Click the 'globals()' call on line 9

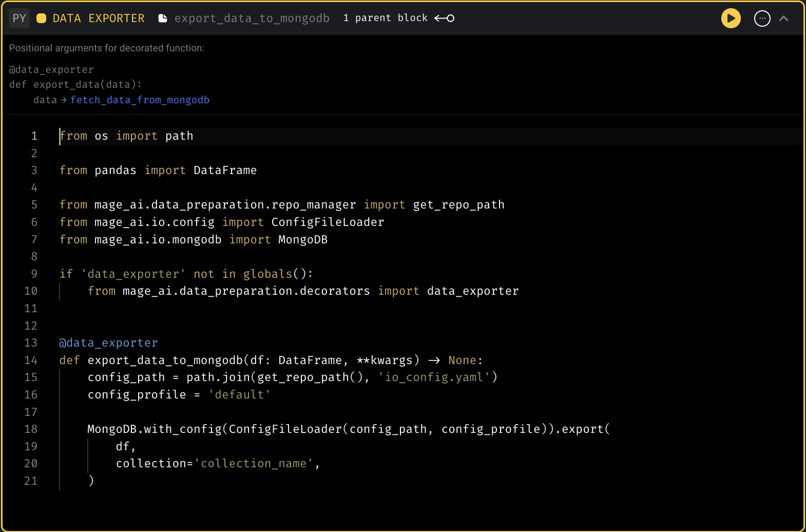[275, 274]
